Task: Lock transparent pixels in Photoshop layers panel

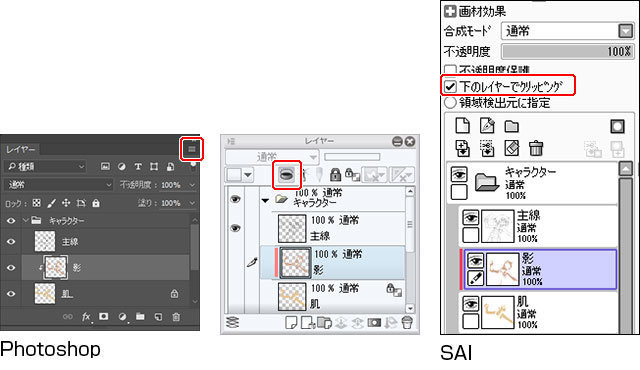Action: click(x=36, y=203)
